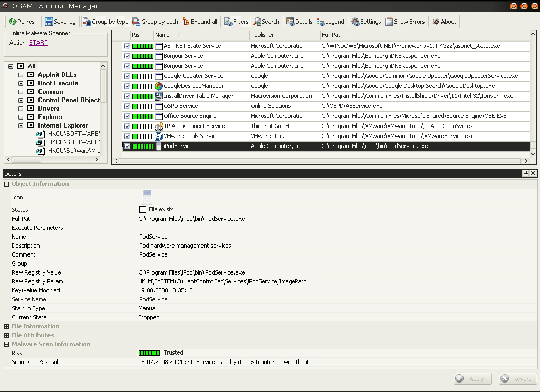540x392 pixels.
Task: Click the list's horizontal scrollbar right arrow
Action: [526, 161]
